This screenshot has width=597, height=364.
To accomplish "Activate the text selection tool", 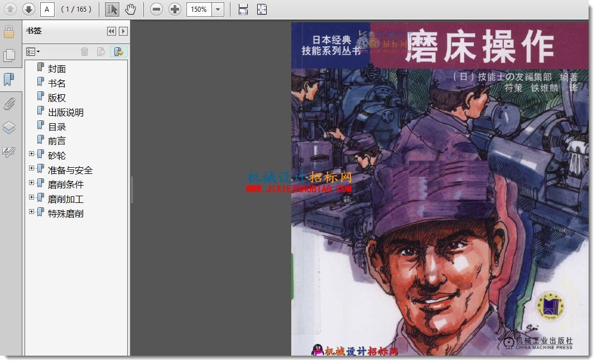I will click(112, 9).
